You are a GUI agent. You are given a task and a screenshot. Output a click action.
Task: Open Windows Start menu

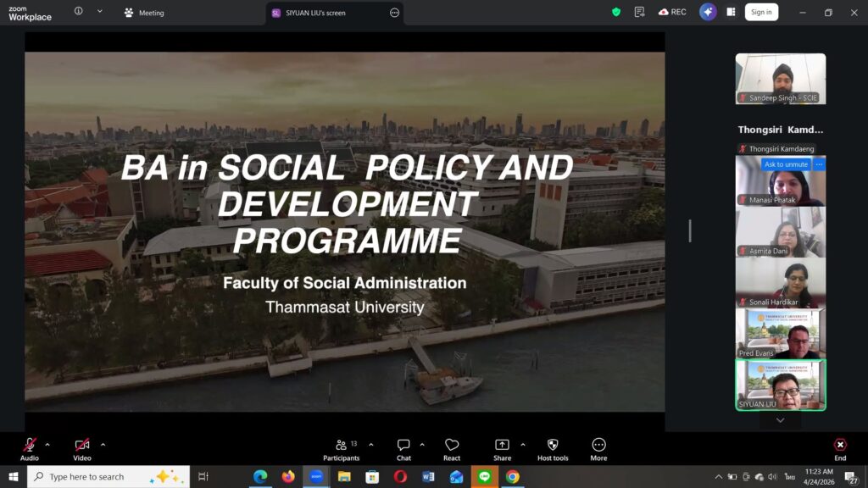pos(14,476)
